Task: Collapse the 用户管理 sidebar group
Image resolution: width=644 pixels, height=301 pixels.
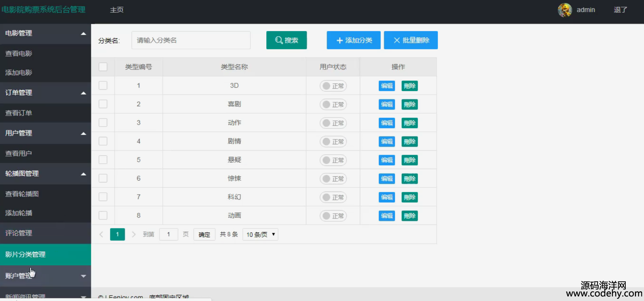Action: pyautogui.click(x=45, y=133)
